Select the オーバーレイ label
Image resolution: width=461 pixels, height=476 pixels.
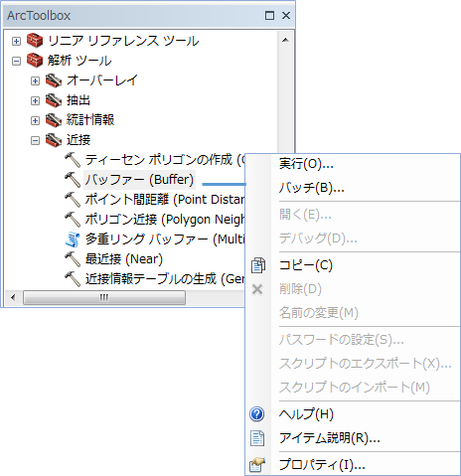point(102,80)
